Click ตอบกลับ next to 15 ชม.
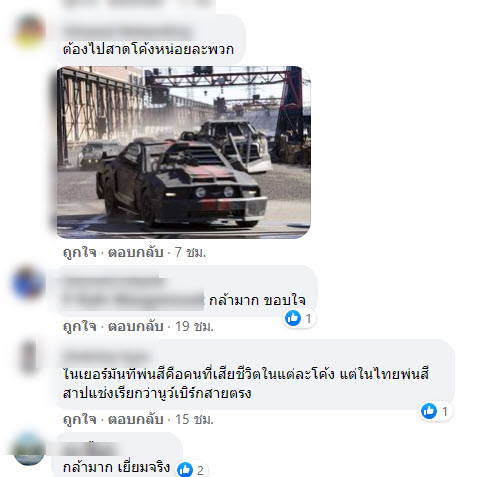 point(136,419)
